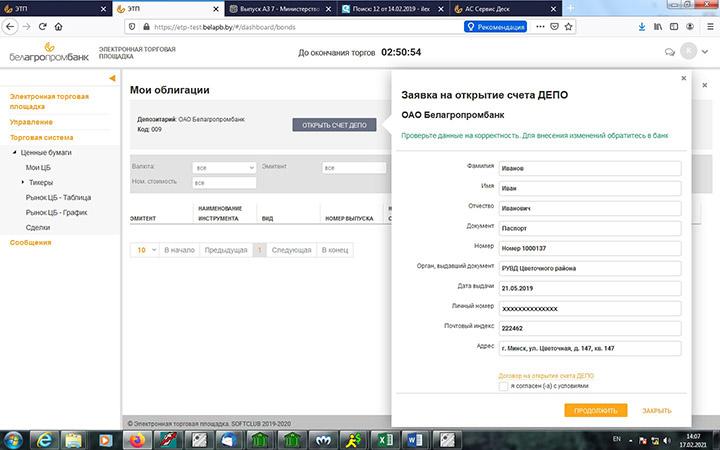The width and height of the screenshot is (720, 450).
Task: Open the Сделки item in sidebar
Action: 38,227
